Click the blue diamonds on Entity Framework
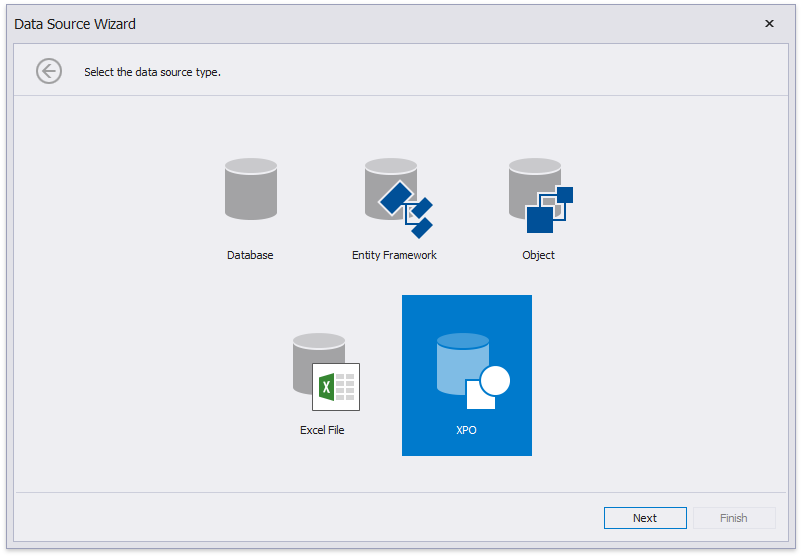This screenshot has height=557, width=802. pos(406,209)
